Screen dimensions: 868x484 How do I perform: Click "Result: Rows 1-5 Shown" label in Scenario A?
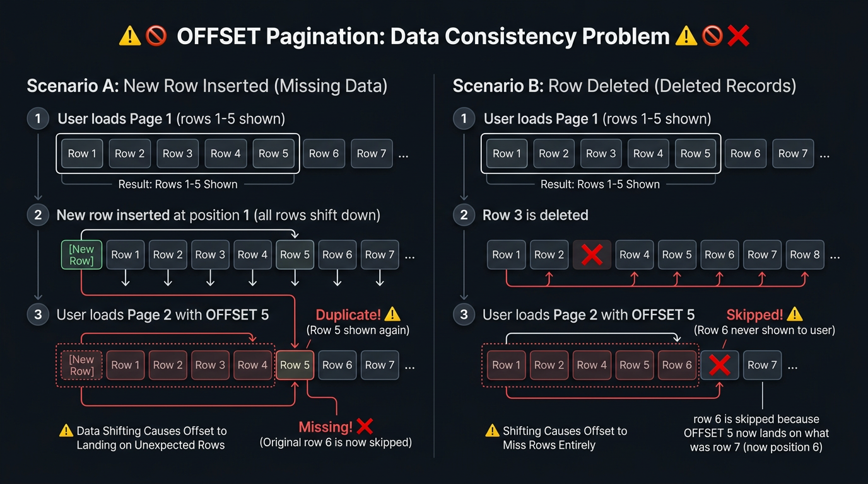(x=178, y=185)
